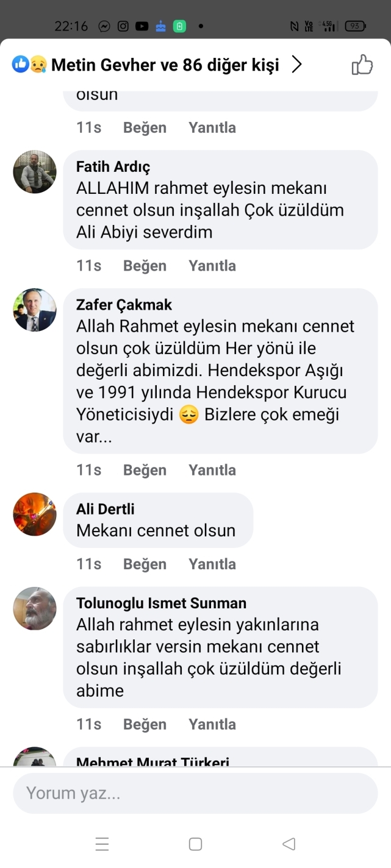Tap Beğen under Tolunoglu Ismet Sunman's comment

(145, 724)
